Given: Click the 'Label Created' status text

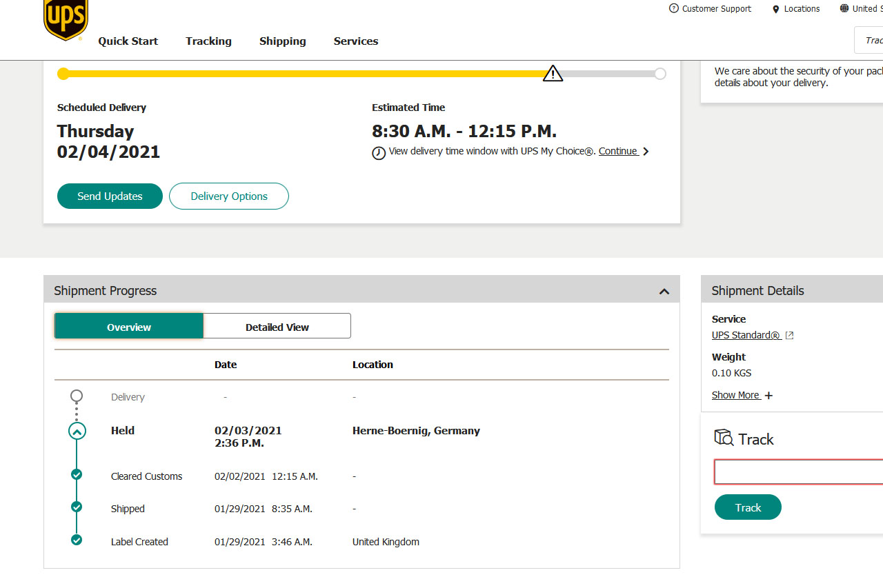Looking at the screenshot, I should pos(139,542).
